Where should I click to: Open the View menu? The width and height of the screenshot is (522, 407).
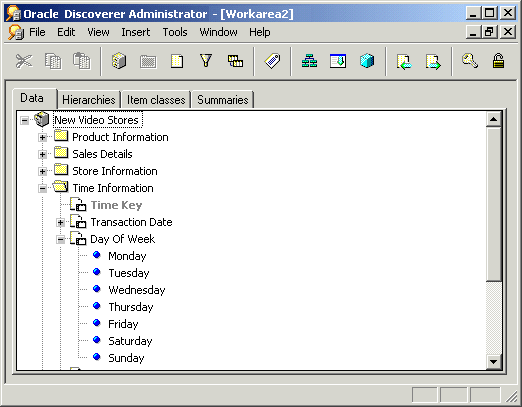[x=98, y=32]
